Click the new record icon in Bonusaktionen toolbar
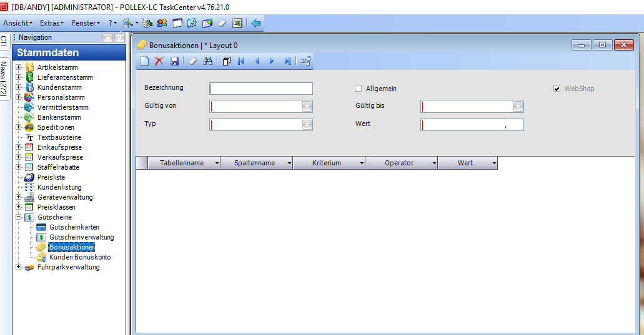The height and width of the screenshot is (335, 644). (x=144, y=61)
